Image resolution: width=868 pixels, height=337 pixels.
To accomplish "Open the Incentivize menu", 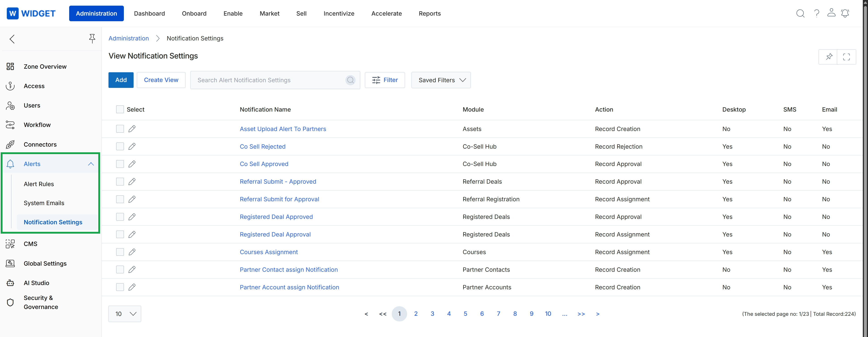I will coord(339,14).
